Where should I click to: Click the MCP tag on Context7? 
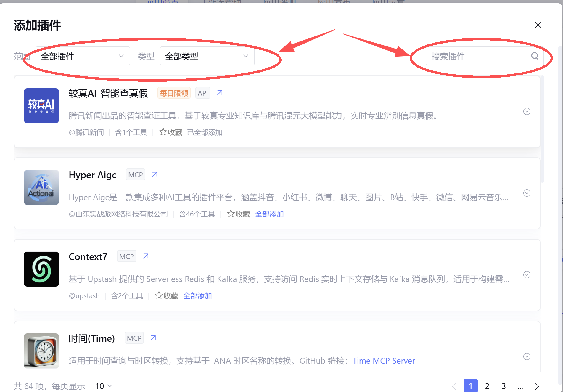(x=127, y=256)
